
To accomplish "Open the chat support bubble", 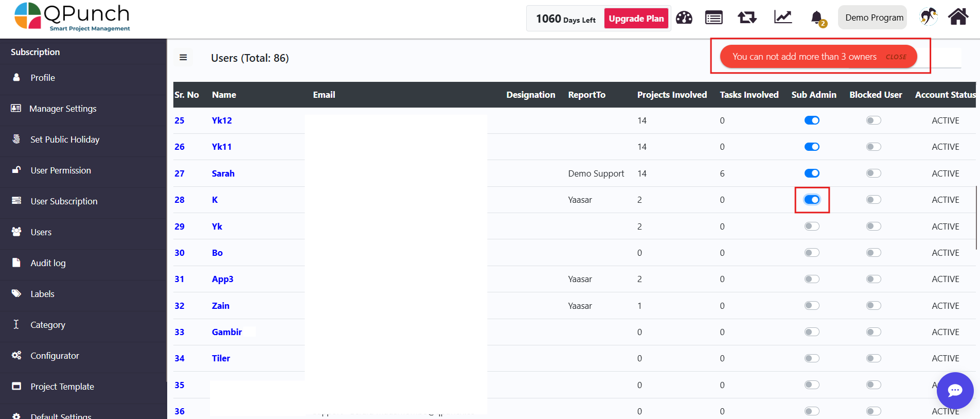I will click(955, 391).
